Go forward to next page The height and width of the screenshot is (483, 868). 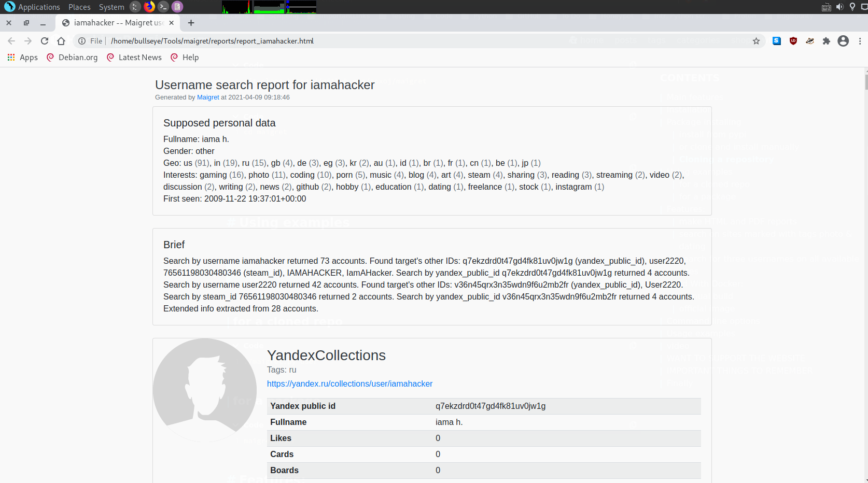[x=28, y=41]
